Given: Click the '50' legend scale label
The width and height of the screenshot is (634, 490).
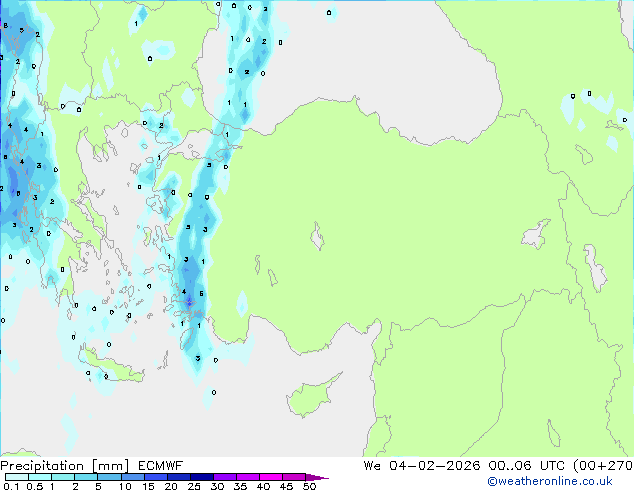Looking at the screenshot, I should coord(309,486).
